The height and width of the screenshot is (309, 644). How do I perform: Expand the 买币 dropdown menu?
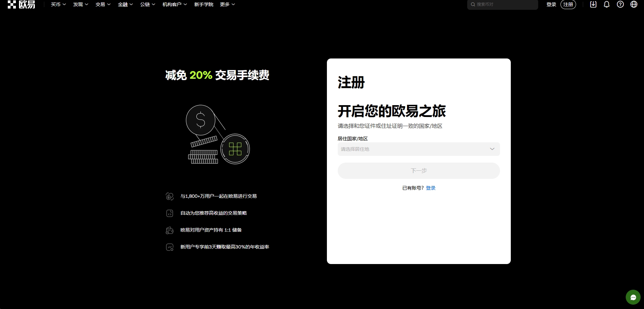pos(58,4)
